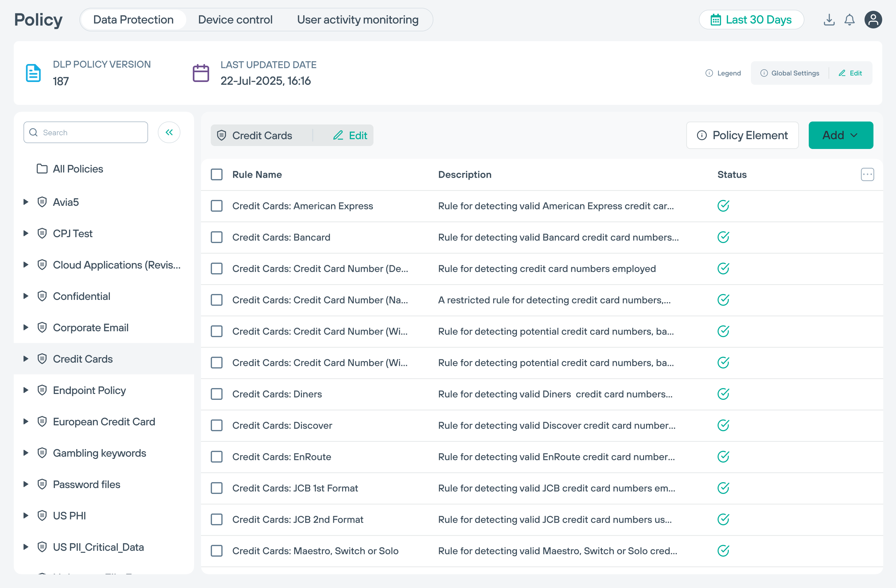
Task: Open the Add dropdown button
Action: coord(840,135)
